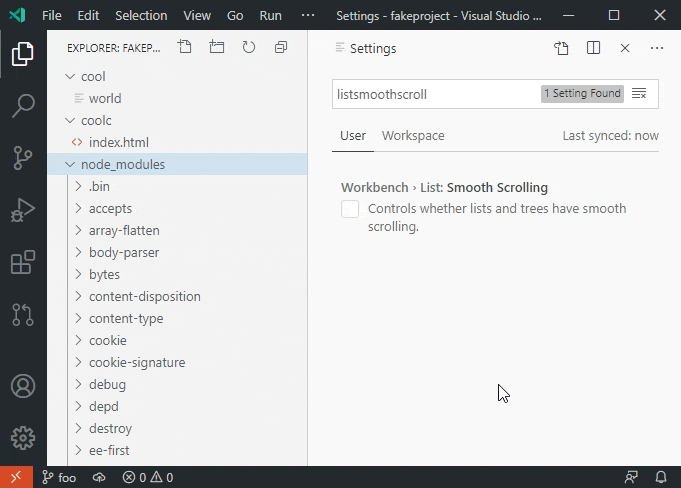Screen dimensions: 681x488
Task: Refresh the Explorer file tree
Action: (248, 48)
